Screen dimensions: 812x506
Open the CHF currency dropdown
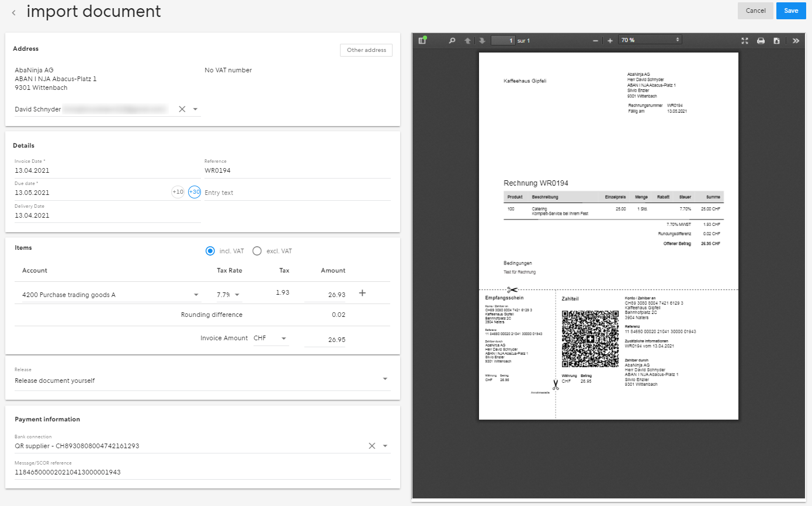point(284,339)
